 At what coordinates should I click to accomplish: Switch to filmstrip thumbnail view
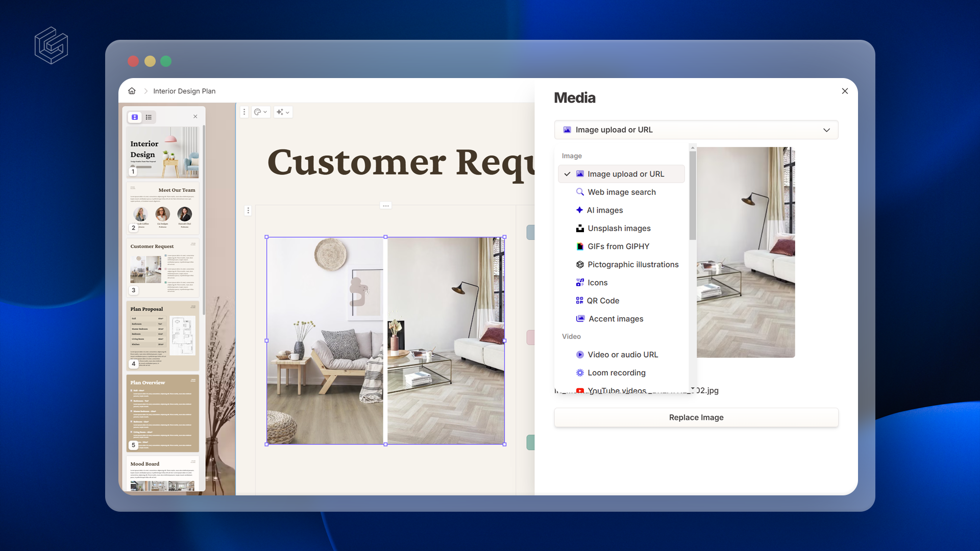(135, 117)
